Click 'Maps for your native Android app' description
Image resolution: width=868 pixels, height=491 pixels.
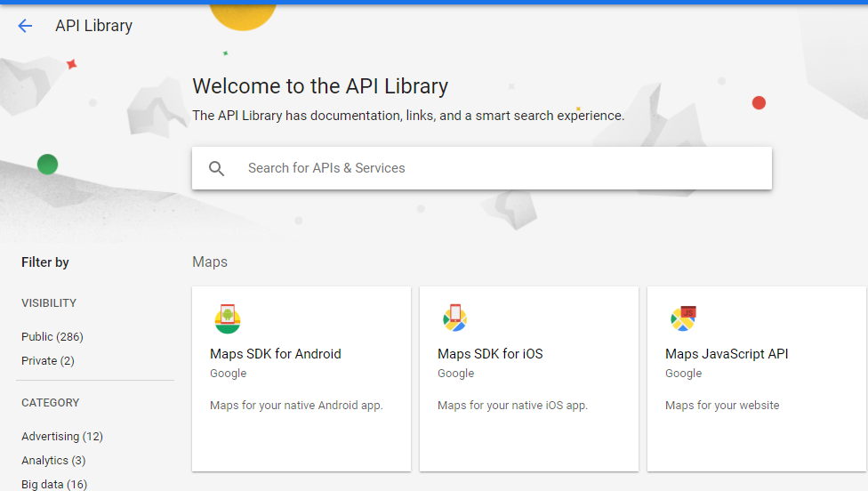tap(296, 406)
